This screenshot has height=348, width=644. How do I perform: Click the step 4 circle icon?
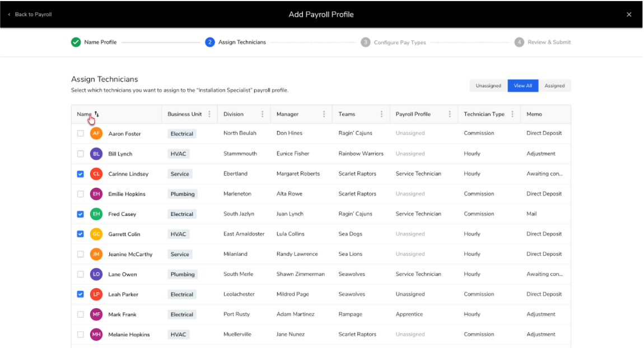(x=519, y=43)
